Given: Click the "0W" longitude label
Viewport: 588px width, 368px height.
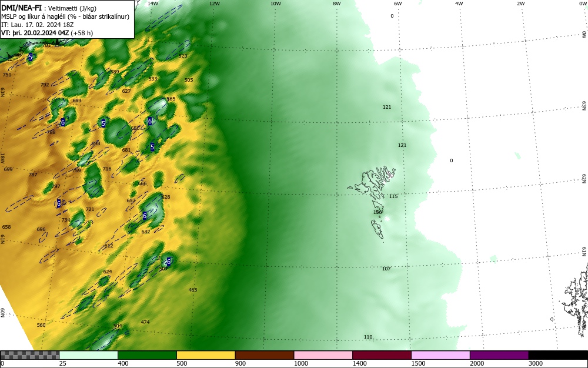Looking at the screenshot, I should point(583,4).
